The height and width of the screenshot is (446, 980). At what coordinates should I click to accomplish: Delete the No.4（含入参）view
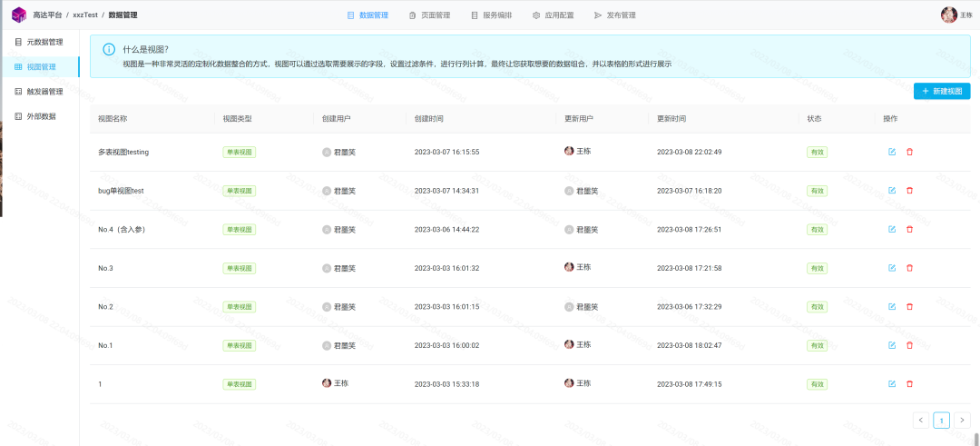point(909,230)
